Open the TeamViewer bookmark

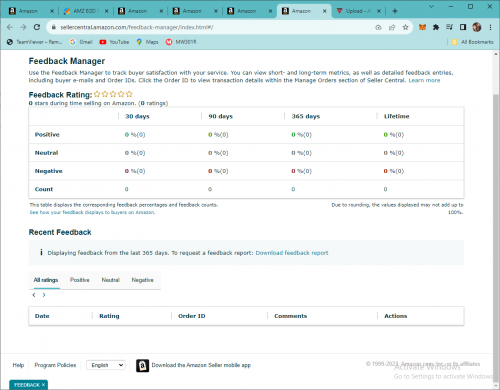tap(35, 42)
